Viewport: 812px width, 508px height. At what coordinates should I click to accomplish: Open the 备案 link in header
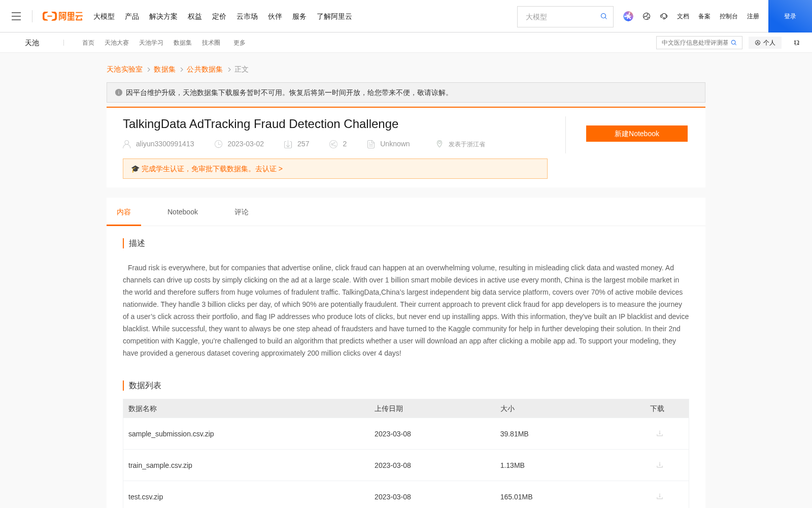704,16
